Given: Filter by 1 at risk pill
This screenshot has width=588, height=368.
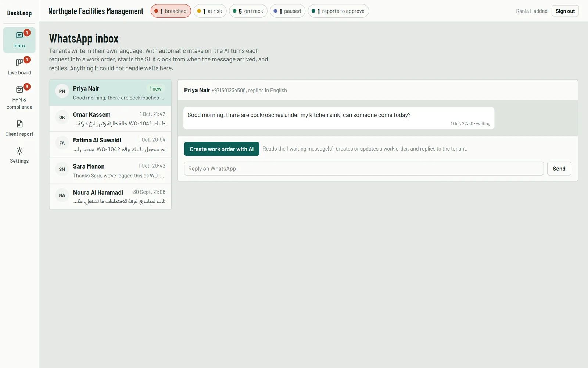Looking at the screenshot, I should click(210, 11).
